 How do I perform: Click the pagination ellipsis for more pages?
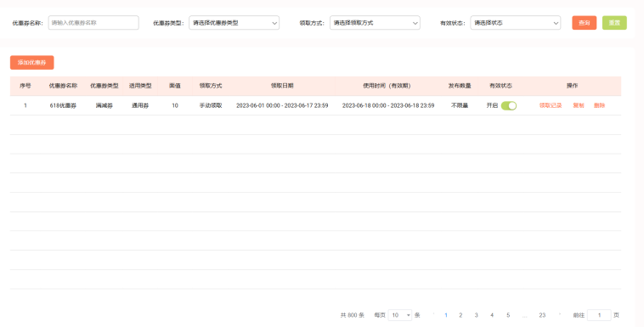tap(525, 315)
